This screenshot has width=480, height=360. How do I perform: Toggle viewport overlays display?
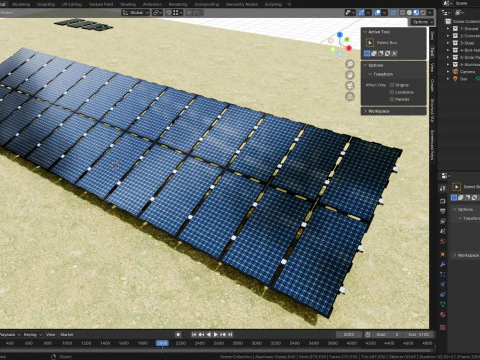click(377, 13)
